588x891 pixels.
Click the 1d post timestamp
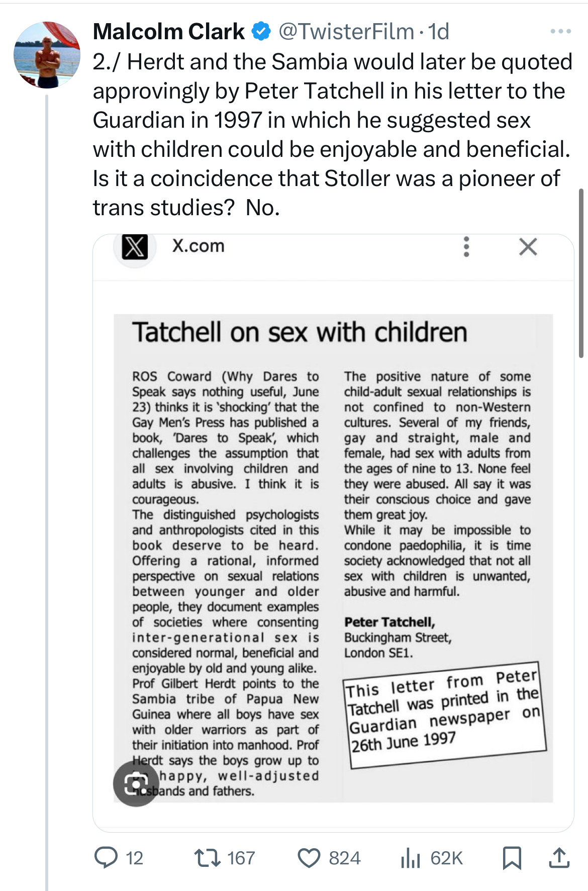click(x=438, y=32)
